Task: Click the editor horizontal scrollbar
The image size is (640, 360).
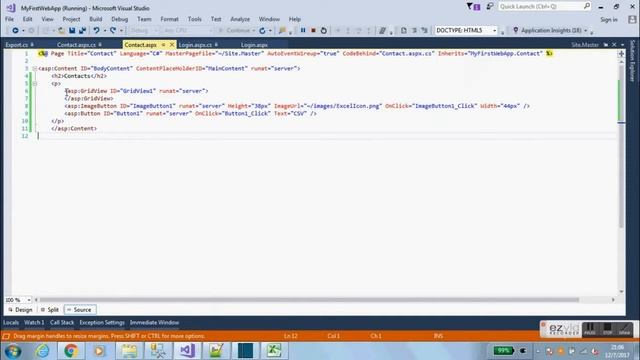Action: [309, 300]
